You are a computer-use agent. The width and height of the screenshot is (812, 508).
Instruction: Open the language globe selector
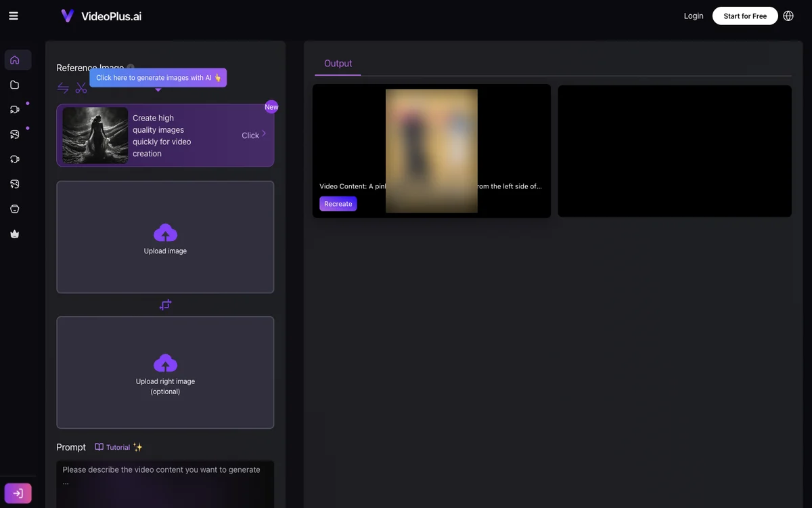(788, 16)
